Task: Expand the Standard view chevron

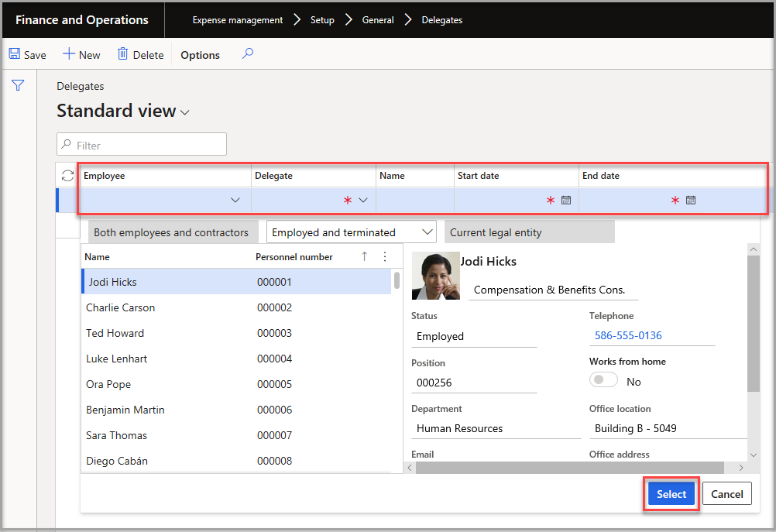Action: 184,112
